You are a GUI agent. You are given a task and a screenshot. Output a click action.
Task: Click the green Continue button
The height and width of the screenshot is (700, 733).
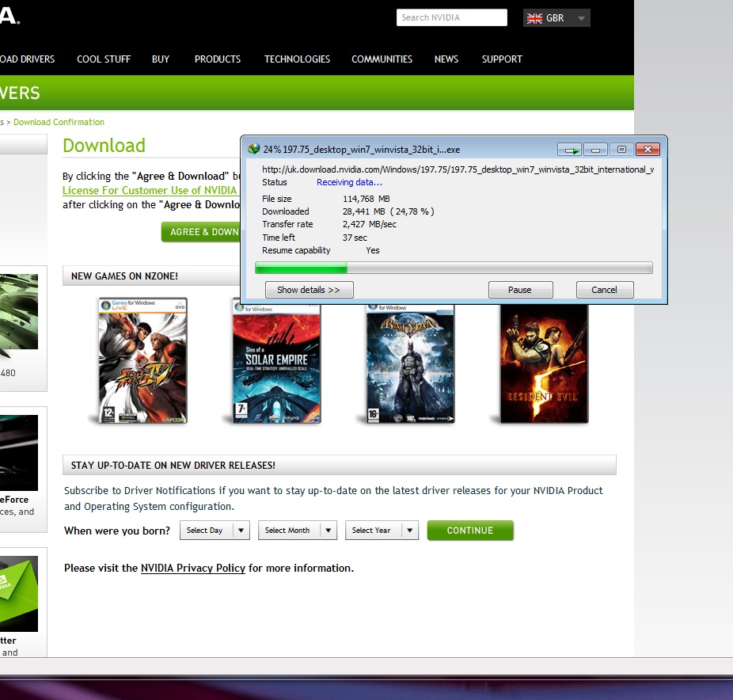[470, 531]
